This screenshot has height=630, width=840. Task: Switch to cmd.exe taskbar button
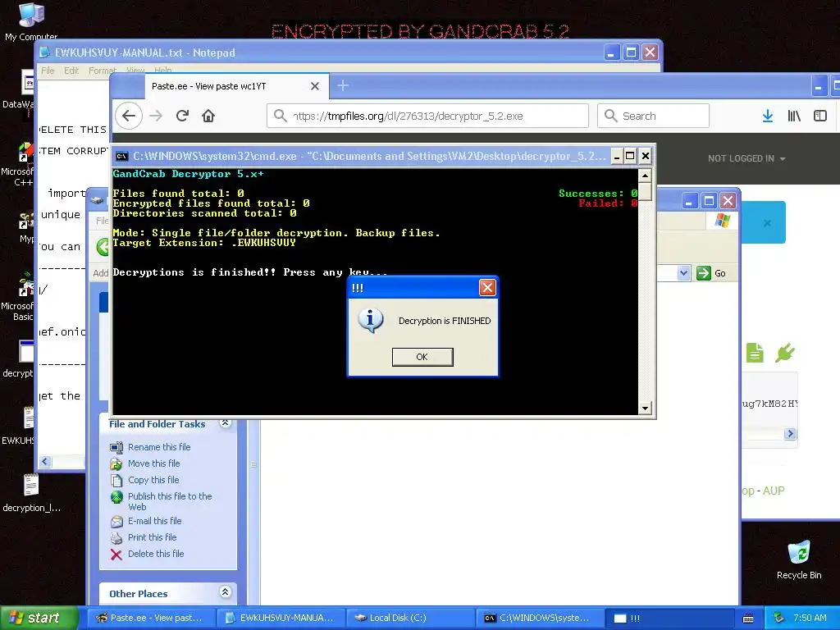coord(541,619)
